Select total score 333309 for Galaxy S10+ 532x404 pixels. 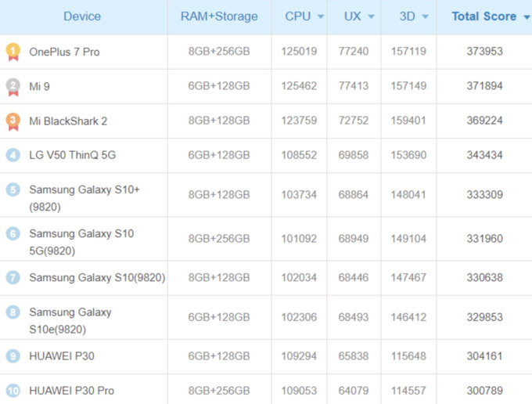point(484,194)
